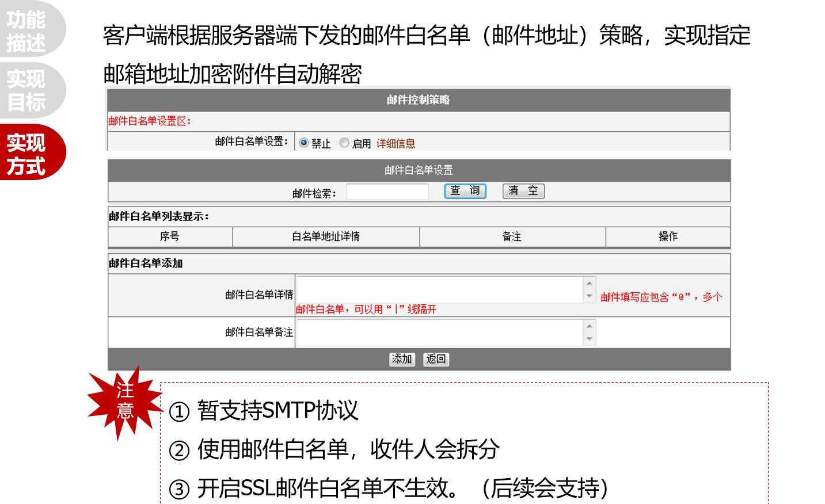Click the 操作 column header
825x504 pixels.
(x=668, y=236)
